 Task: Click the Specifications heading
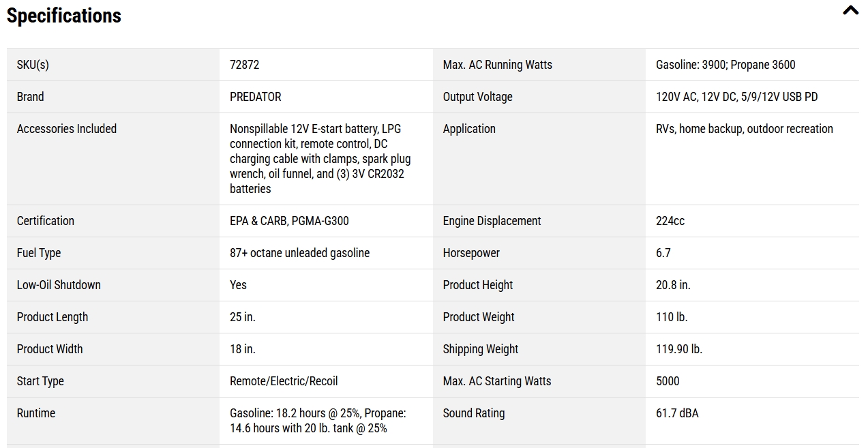64,16
